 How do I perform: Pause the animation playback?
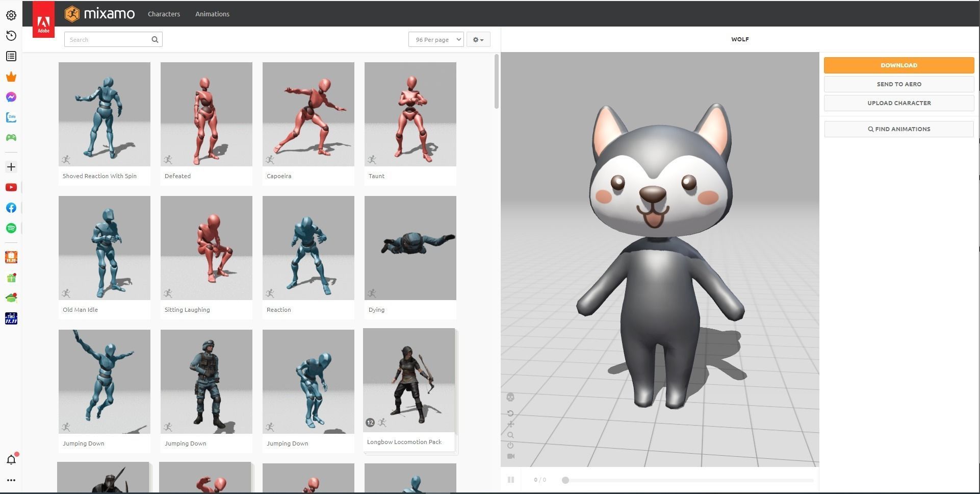(x=511, y=480)
